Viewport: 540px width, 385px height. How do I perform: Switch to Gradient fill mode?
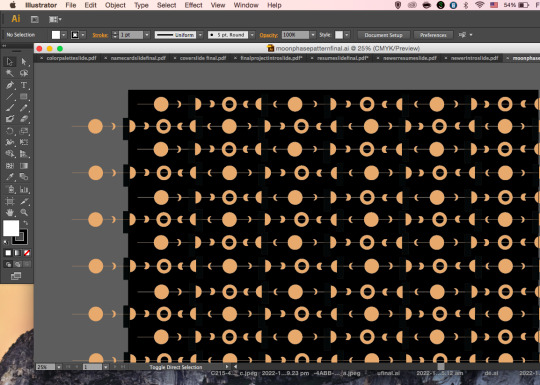click(17, 253)
